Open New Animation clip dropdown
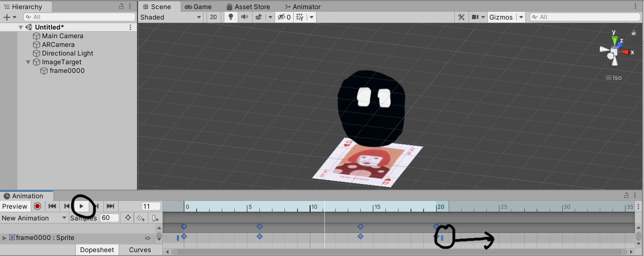Viewport: 644px width, 256px height. 34,218
